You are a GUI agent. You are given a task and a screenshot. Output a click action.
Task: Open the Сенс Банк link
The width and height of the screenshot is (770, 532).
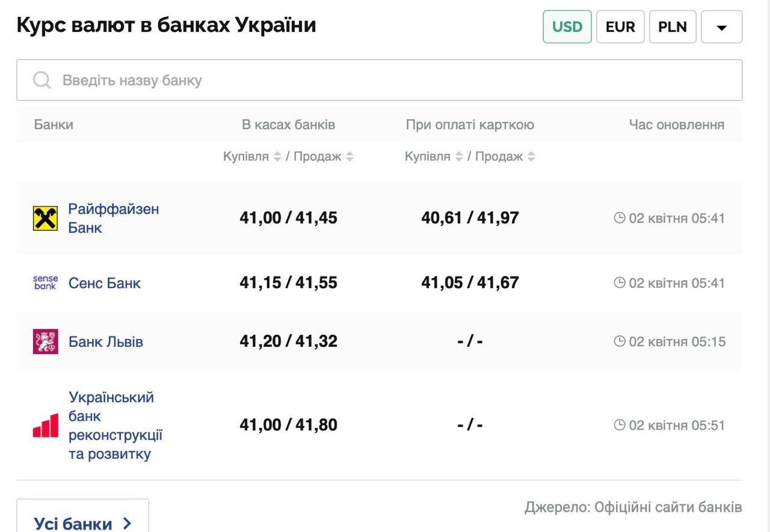(x=104, y=283)
